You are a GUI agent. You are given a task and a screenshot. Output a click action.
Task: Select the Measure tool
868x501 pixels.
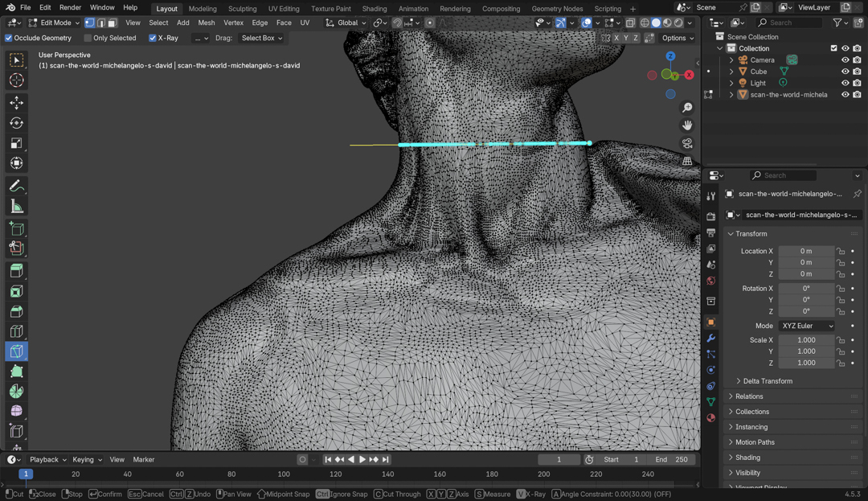(16, 207)
